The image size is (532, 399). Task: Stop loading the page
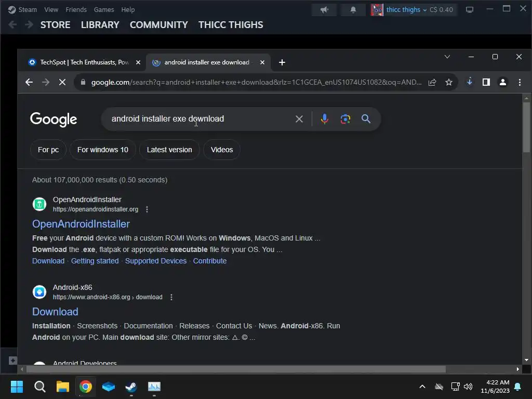click(x=62, y=82)
